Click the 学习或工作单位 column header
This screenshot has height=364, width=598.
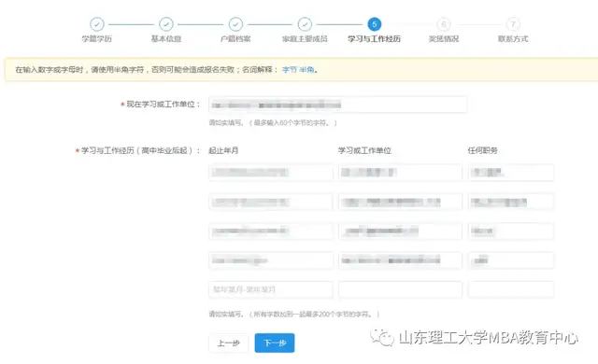tap(364, 150)
